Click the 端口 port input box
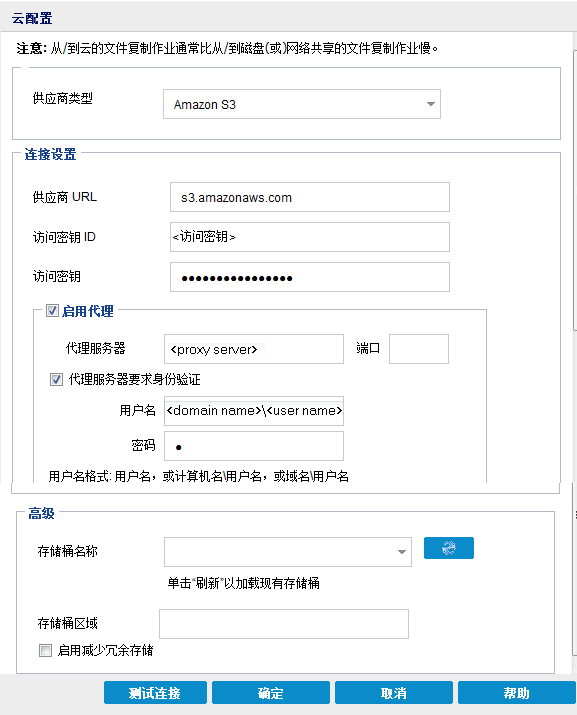 419,349
